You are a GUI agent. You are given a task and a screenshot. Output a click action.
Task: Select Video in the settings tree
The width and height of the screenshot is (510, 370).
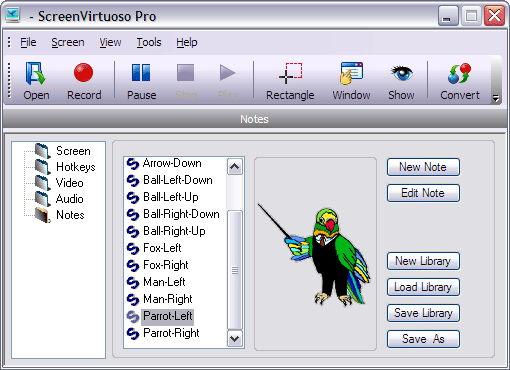[69, 183]
